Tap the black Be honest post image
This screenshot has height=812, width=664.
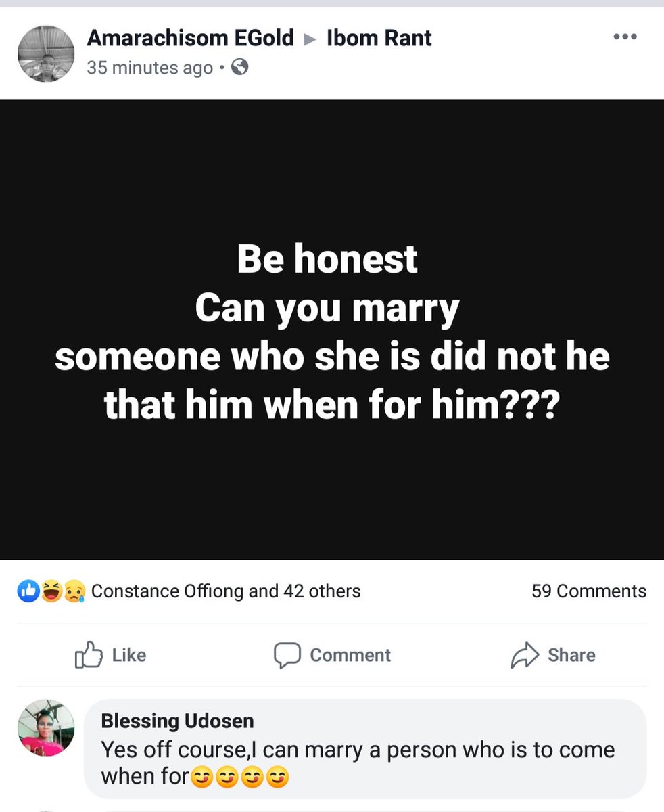332,330
